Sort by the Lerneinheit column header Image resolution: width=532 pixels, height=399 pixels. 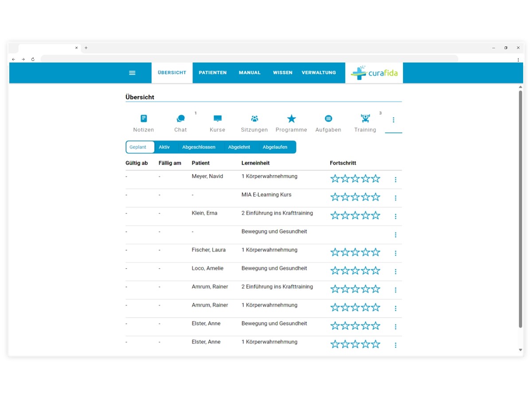[256, 163]
